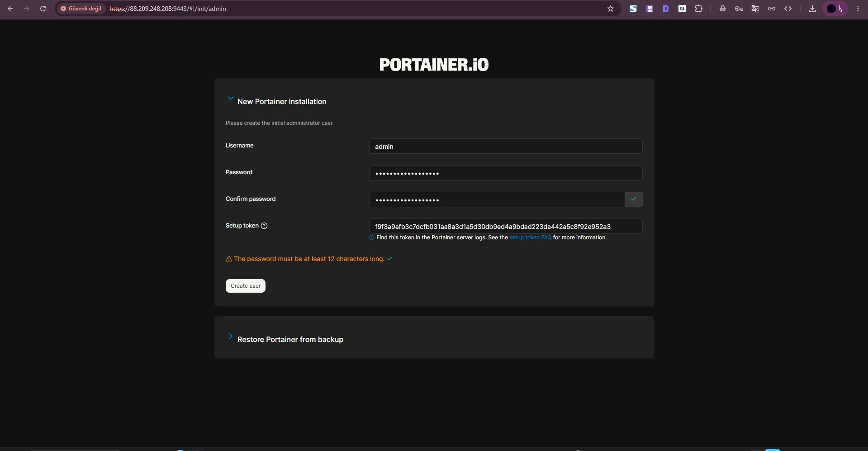Collapse the New Portainer installation section
Image resolution: width=868 pixels, height=451 pixels.
(x=230, y=98)
